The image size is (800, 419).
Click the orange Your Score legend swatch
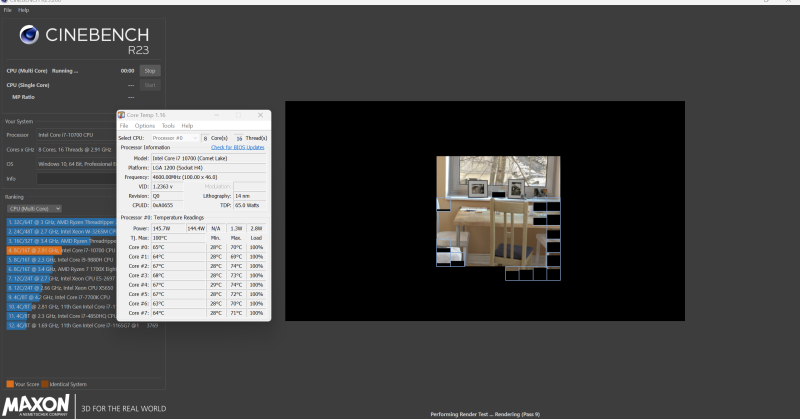click(9, 383)
